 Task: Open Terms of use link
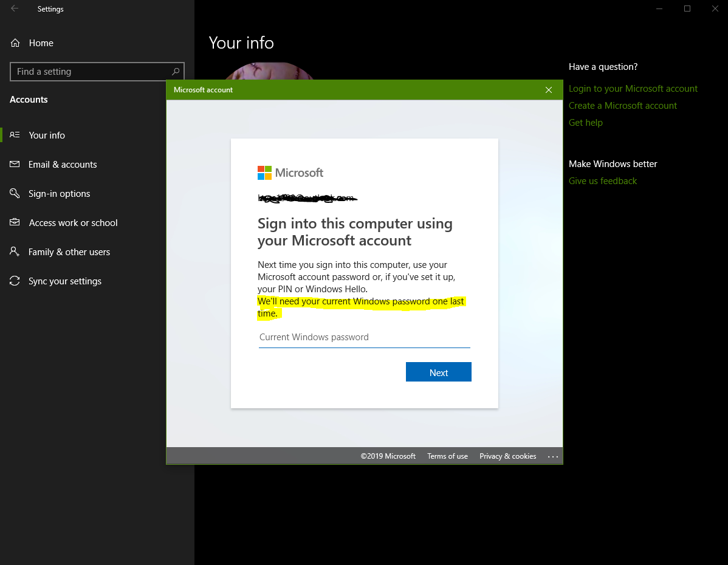(448, 456)
